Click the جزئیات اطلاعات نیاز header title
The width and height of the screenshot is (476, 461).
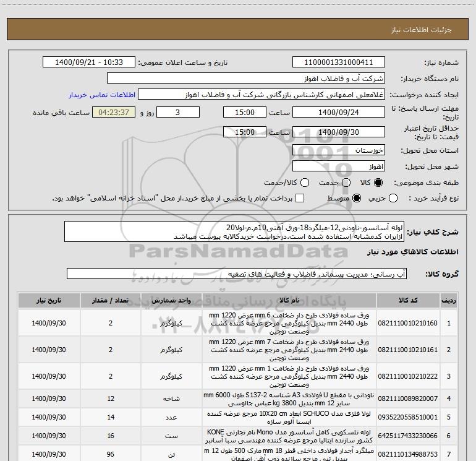(x=422, y=30)
